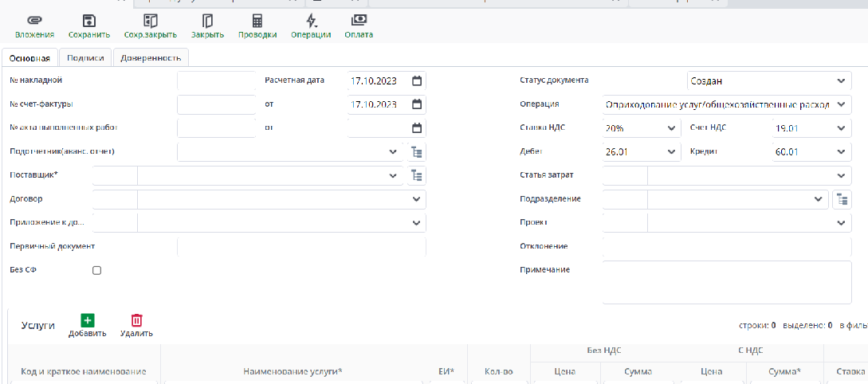This screenshot has width=868, height=384.
Task: Click the Операции lightning icon
Action: tap(311, 21)
